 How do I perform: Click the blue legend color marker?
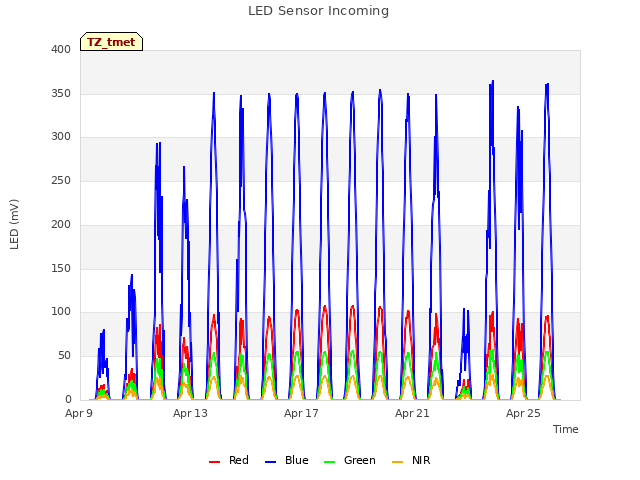tap(271, 462)
